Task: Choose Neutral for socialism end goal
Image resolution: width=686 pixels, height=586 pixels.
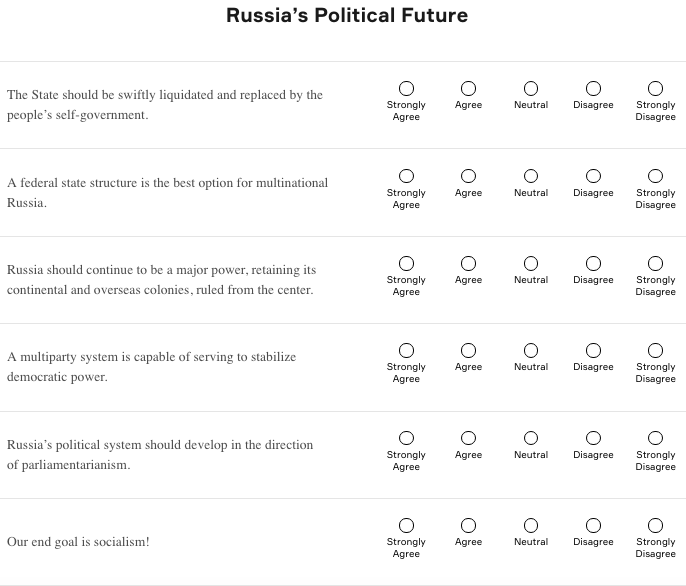Action: click(531, 525)
